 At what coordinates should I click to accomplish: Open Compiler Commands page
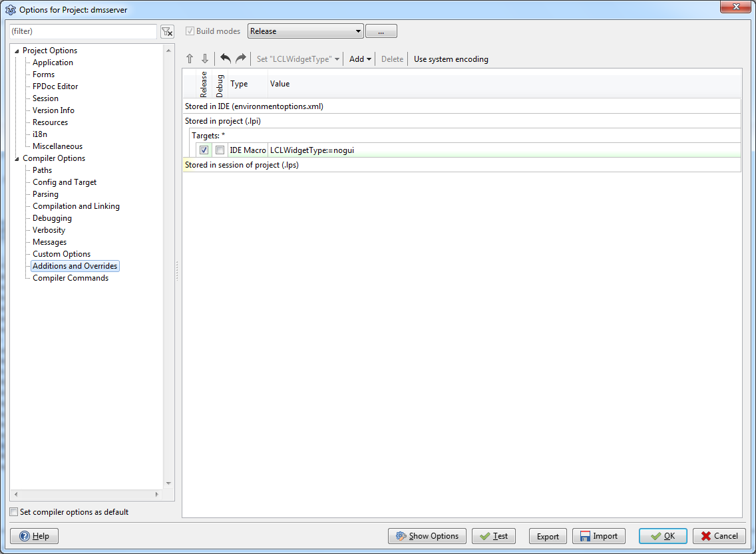click(71, 278)
